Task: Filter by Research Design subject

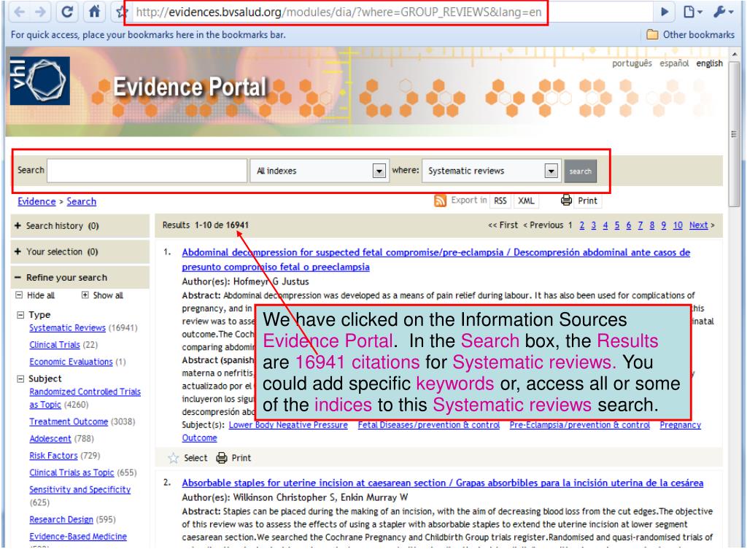Action: tap(61, 519)
